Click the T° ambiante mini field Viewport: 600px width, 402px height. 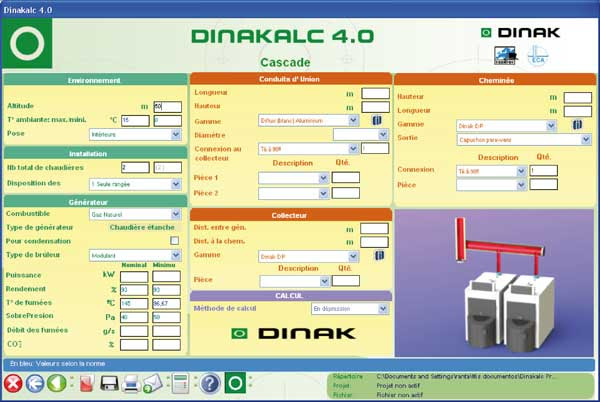coord(168,120)
